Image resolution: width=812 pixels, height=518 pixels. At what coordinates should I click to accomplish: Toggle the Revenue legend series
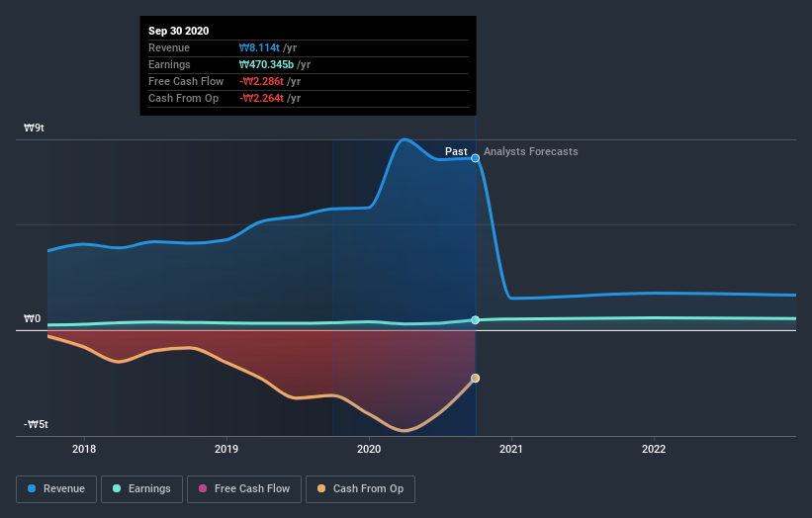point(56,489)
